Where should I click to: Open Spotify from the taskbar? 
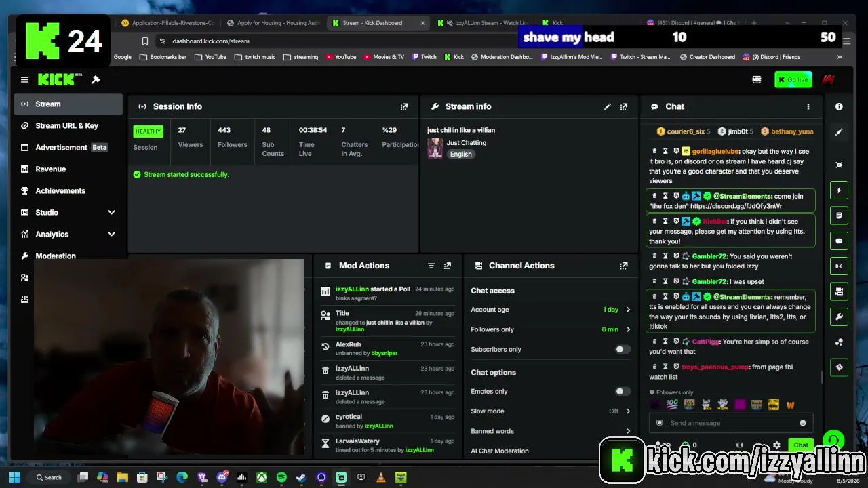pyautogui.click(x=281, y=477)
